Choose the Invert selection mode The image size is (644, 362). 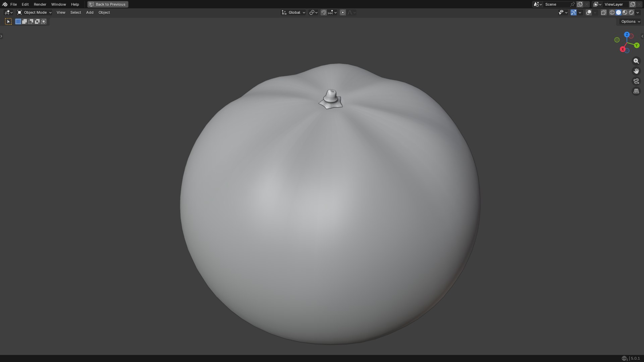[x=37, y=21]
